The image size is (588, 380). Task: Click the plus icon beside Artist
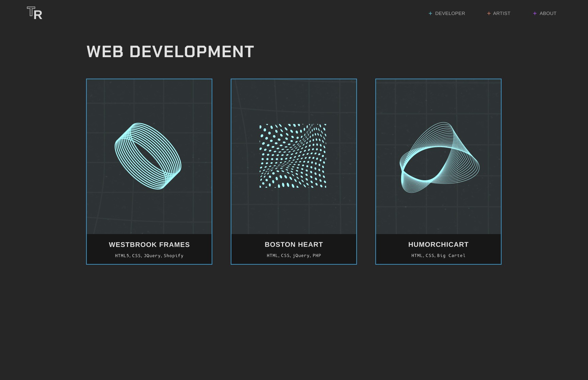click(489, 13)
